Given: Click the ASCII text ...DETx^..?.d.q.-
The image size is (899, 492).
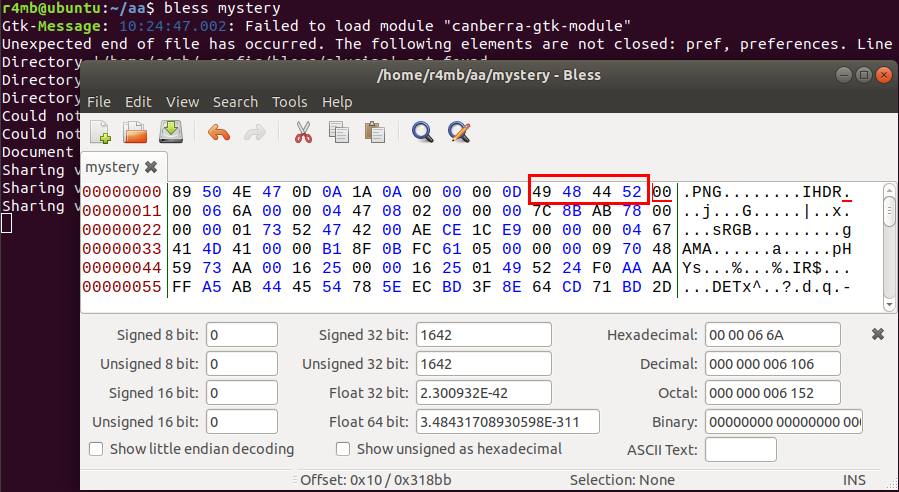Looking at the screenshot, I should click(767, 287).
